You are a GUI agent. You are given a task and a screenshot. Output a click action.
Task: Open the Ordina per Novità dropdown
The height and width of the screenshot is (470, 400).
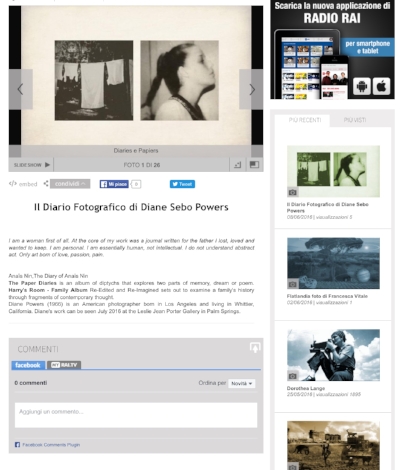click(x=241, y=383)
